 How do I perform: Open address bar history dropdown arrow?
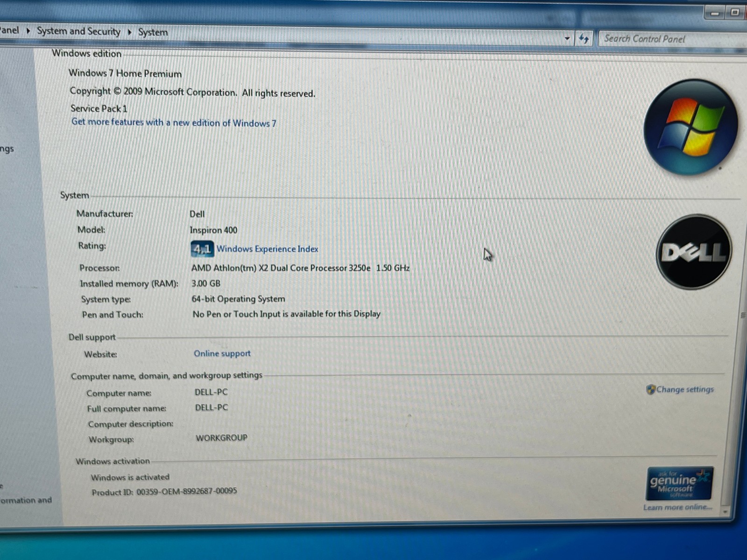click(x=567, y=38)
